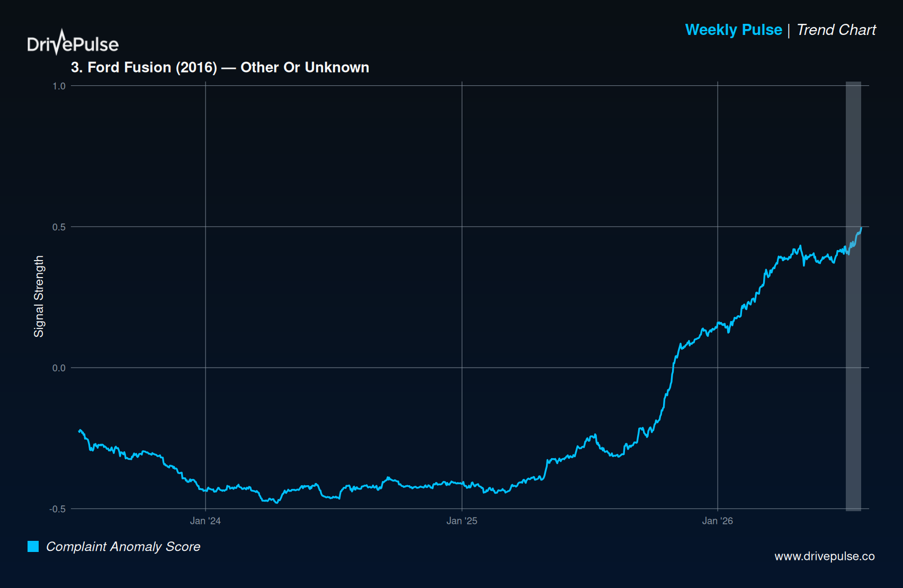Click the -0.5 y-axis tick label
This screenshot has height=588, width=903.
click(x=57, y=509)
